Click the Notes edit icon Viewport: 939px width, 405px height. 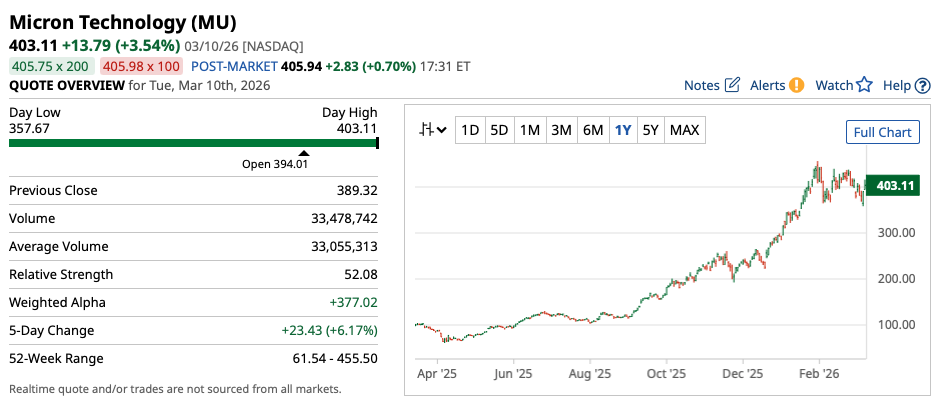(731, 85)
